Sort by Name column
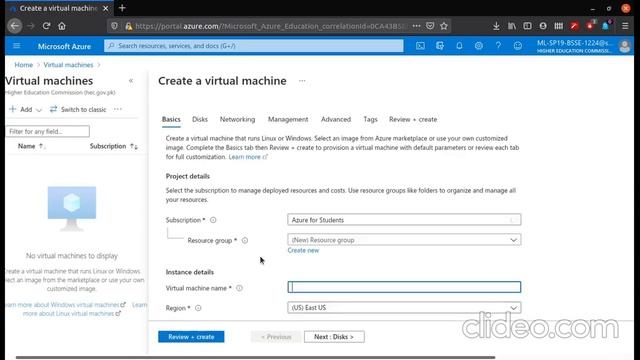Screen dimensions: 640x360 coord(31,146)
